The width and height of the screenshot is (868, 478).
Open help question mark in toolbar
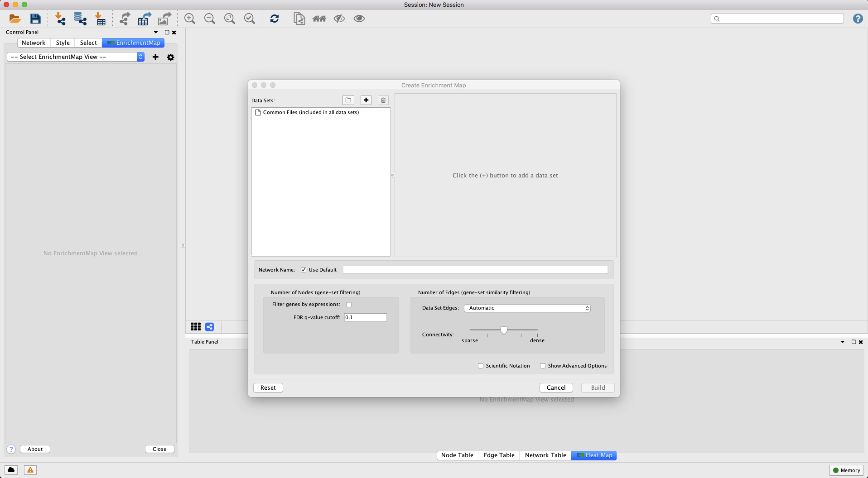858,19
